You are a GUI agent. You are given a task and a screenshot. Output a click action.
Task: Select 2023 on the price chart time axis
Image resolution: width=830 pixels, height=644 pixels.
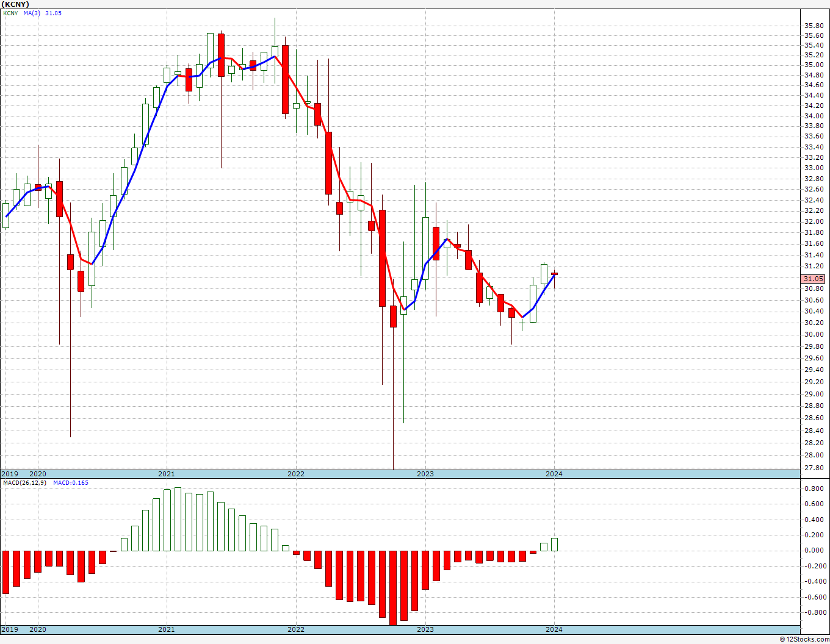(x=425, y=474)
